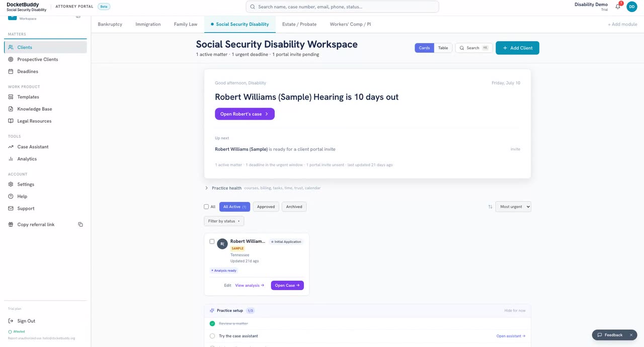Open the Workers' Comp / PI tab
This screenshot has height=347, width=644.
click(x=350, y=24)
